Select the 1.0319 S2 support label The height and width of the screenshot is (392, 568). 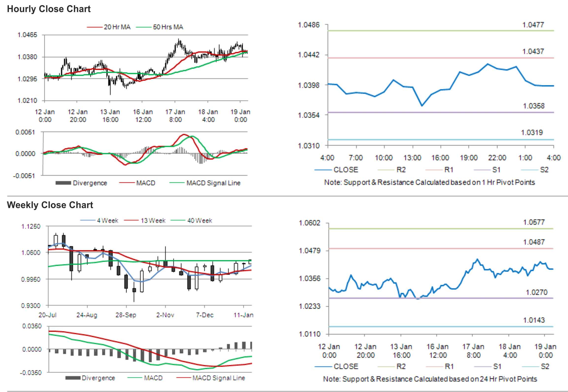(x=532, y=133)
